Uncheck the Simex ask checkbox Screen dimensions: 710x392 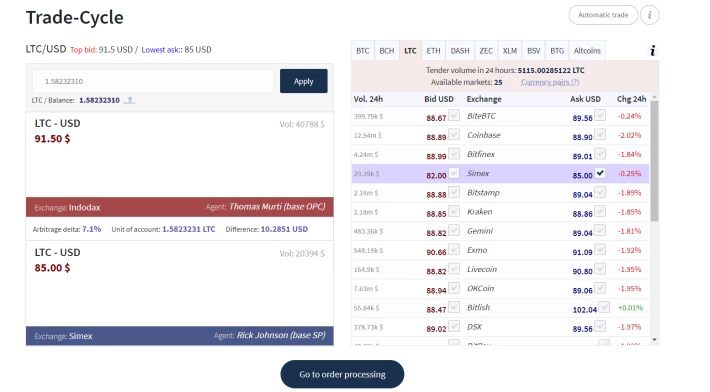pos(600,173)
